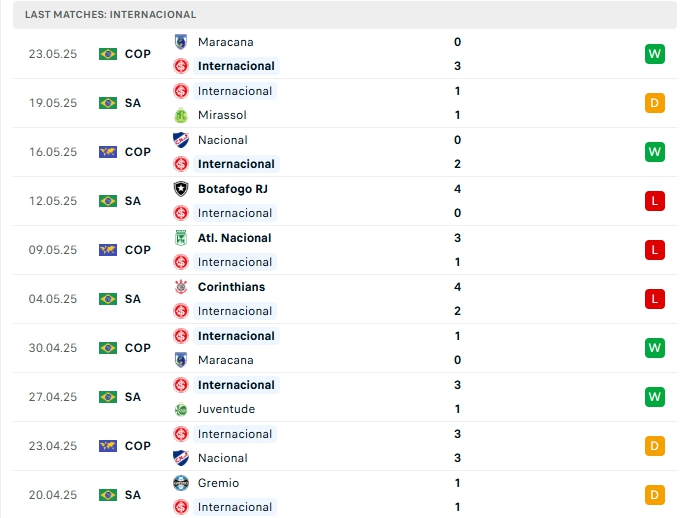Open the Atl. Nacional team link

coord(234,238)
